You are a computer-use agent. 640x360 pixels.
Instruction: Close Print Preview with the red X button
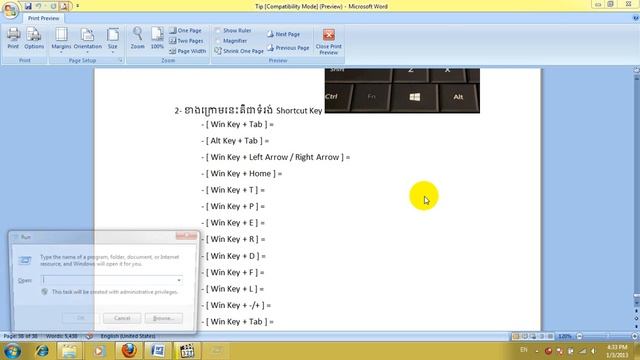(x=329, y=41)
